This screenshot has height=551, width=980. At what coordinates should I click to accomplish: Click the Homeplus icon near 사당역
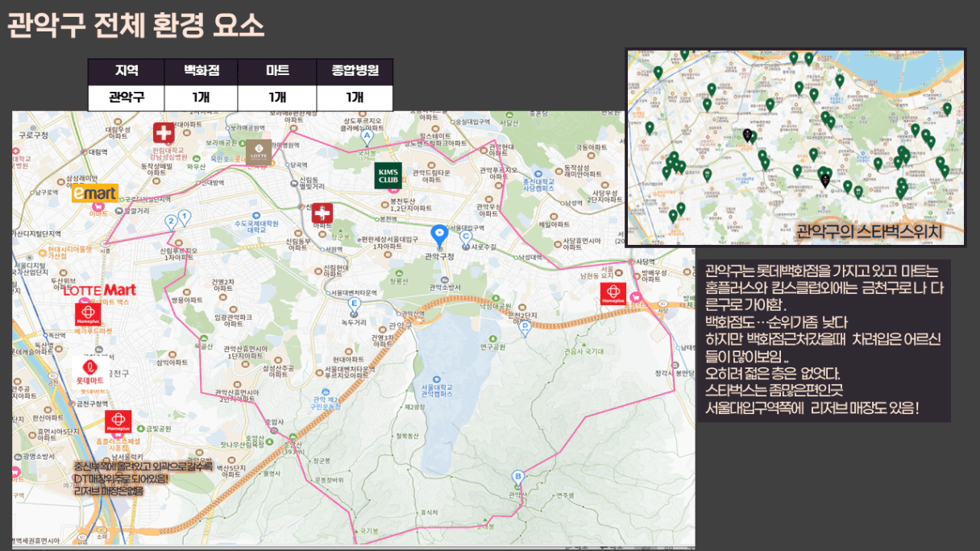pyautogui.click(x=613, y=293)
